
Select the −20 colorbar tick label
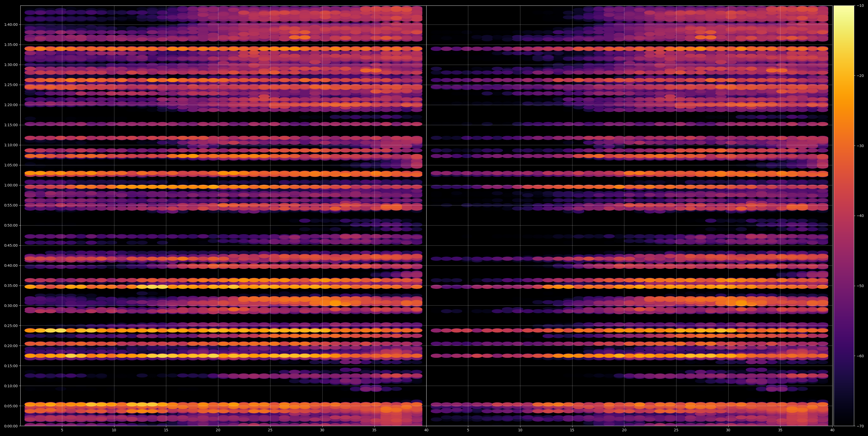[860, 76]
